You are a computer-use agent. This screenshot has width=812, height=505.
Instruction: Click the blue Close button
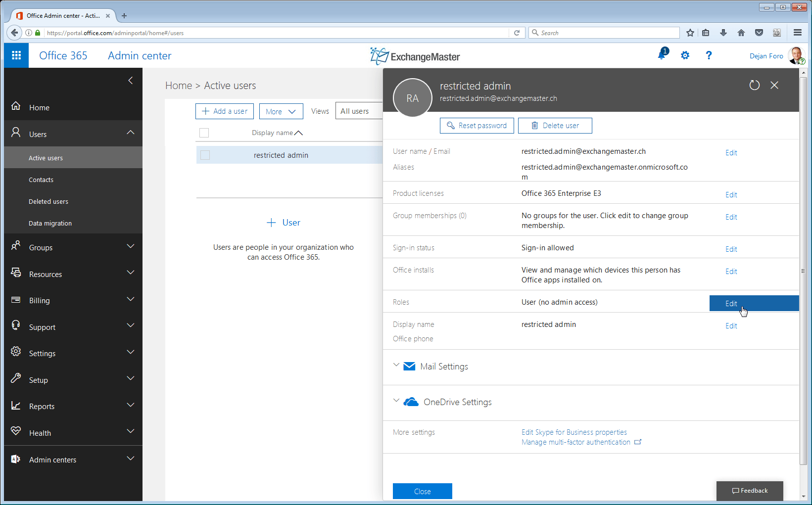click(x=423, y=491)
